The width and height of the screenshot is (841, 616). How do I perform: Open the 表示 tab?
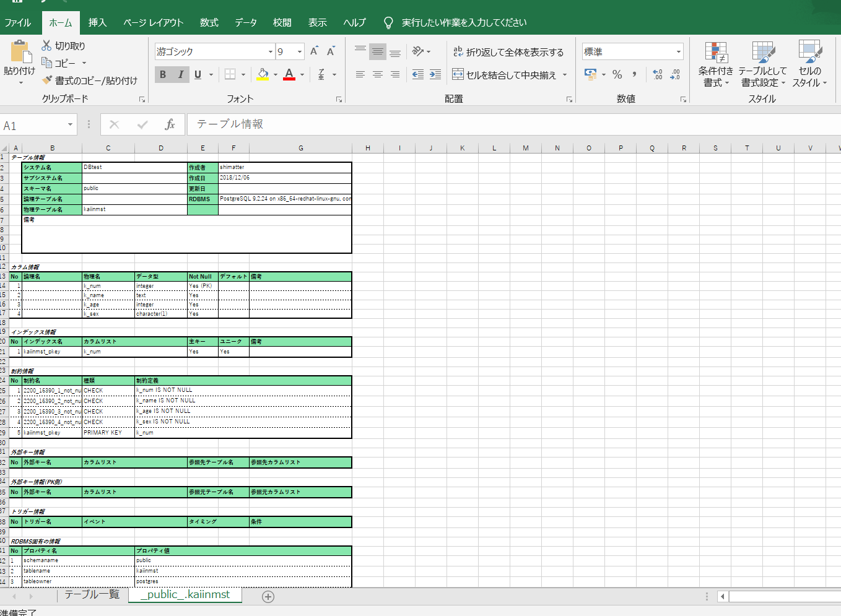(x=318, y=23)
